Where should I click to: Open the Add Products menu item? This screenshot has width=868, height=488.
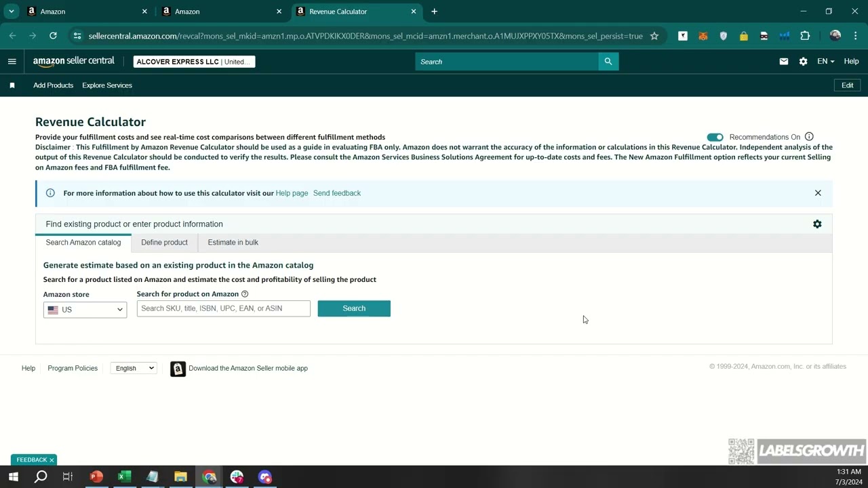click(x=53, y=85)
